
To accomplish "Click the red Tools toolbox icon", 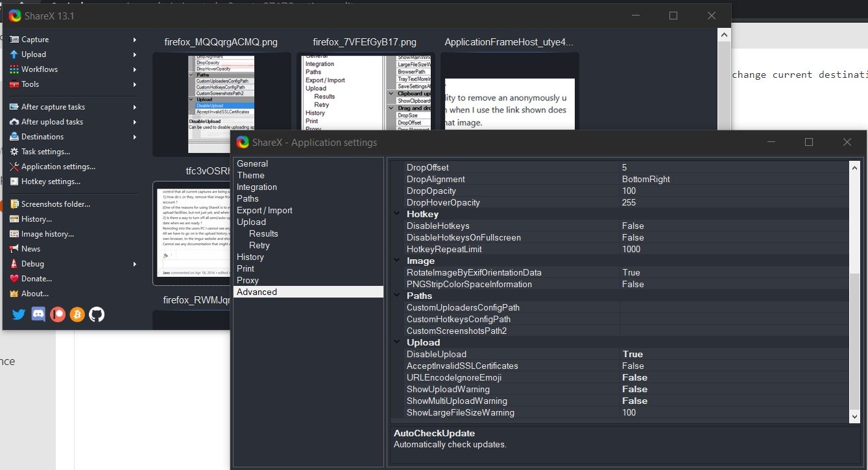I will click(14, 84).
